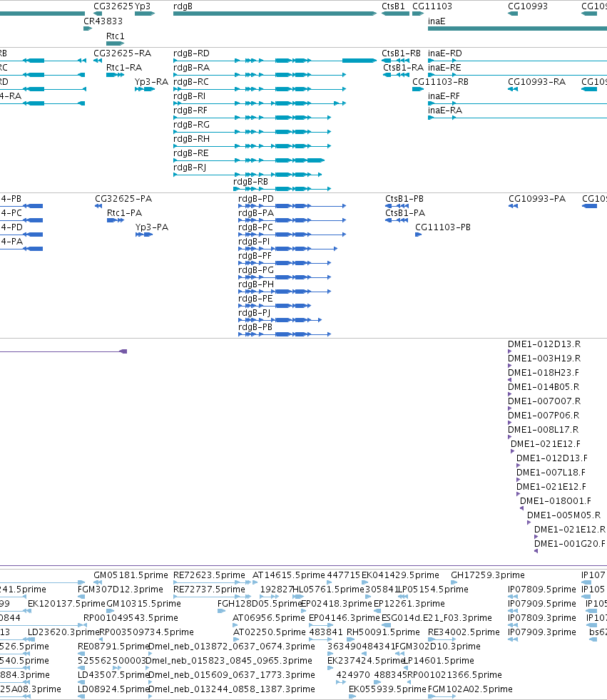
Task: Click transcript Yp3-RA
Action: tap(151, 82)
